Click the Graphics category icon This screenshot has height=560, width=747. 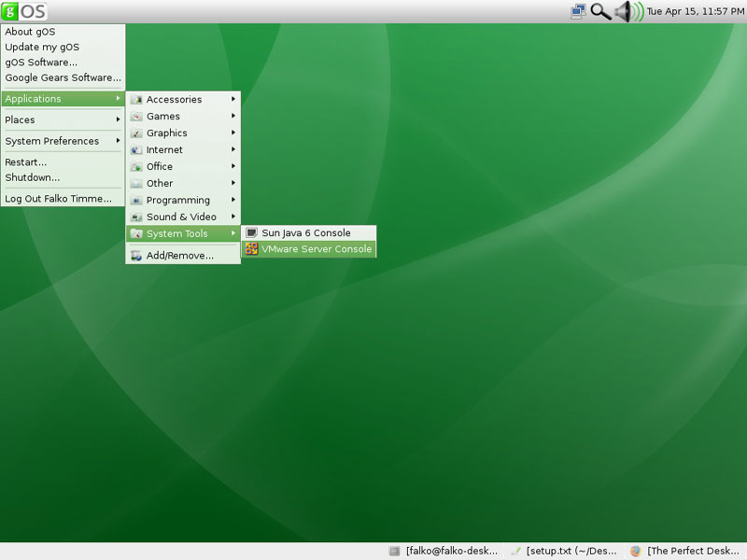pos(136,133)
